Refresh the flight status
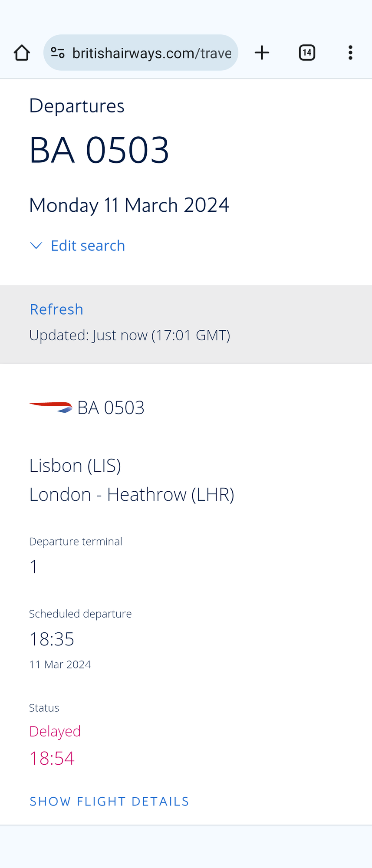Viewport: 372px width, 868px height. click(x=56, y=309)
